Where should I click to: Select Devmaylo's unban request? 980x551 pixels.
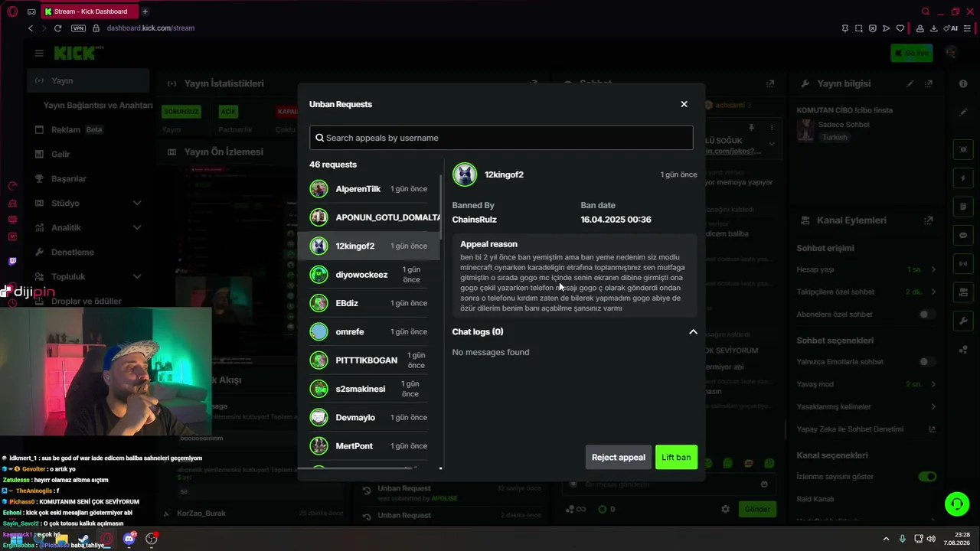click(x=368, y=418)
